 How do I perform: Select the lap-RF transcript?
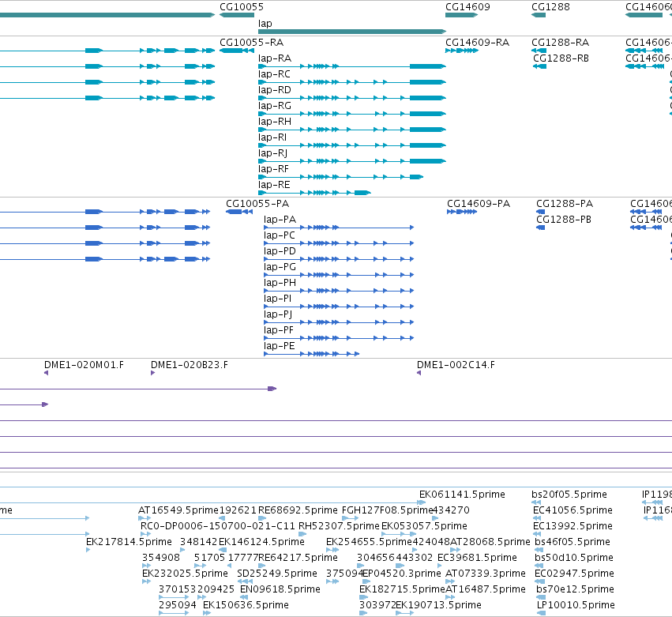click(x=340, y=177)
